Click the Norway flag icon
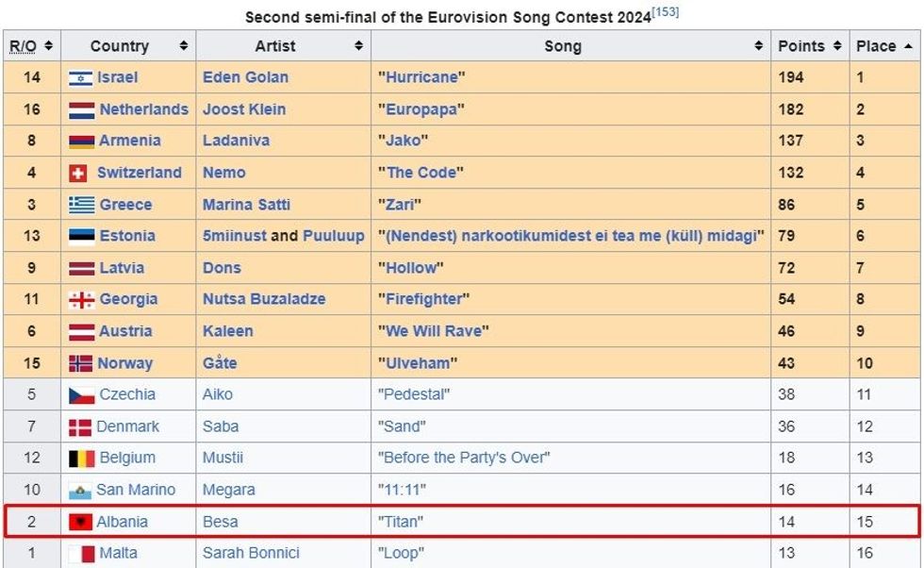This screenshot has height=568, width=924. coord(81,363)
